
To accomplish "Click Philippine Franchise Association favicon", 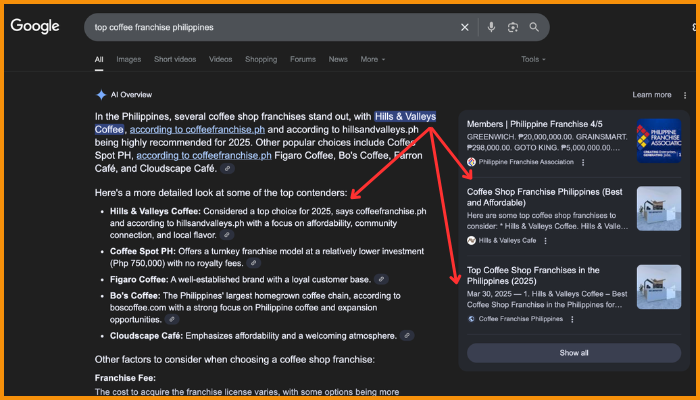I will click(471, 162).
